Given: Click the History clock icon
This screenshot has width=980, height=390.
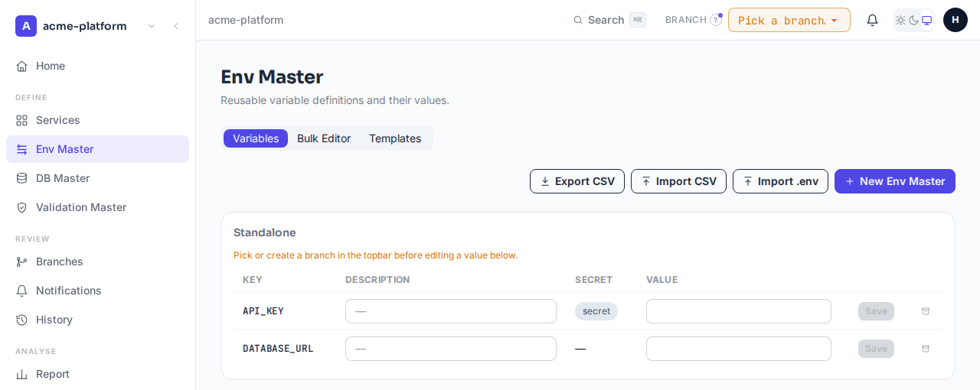Looking at the screenshot, I should [x=21, y=320].
